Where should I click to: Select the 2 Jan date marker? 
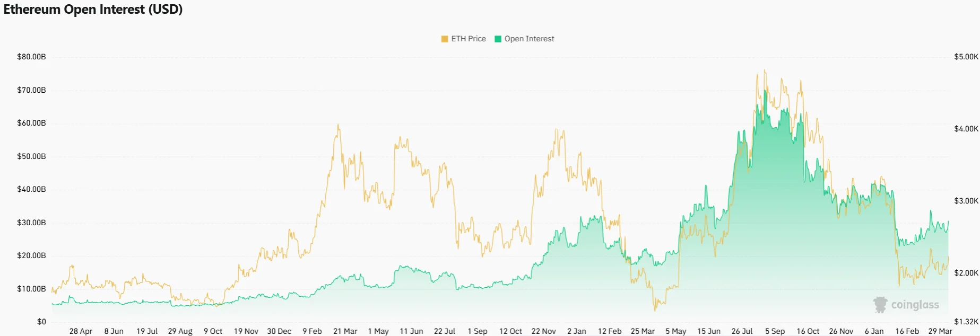tap(576, 331)
